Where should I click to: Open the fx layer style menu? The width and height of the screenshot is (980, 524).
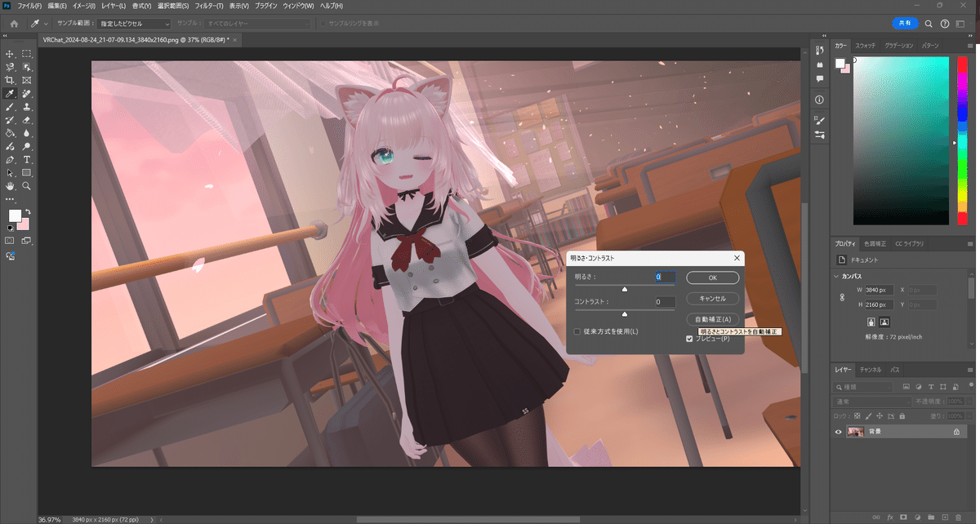[890, 517]
